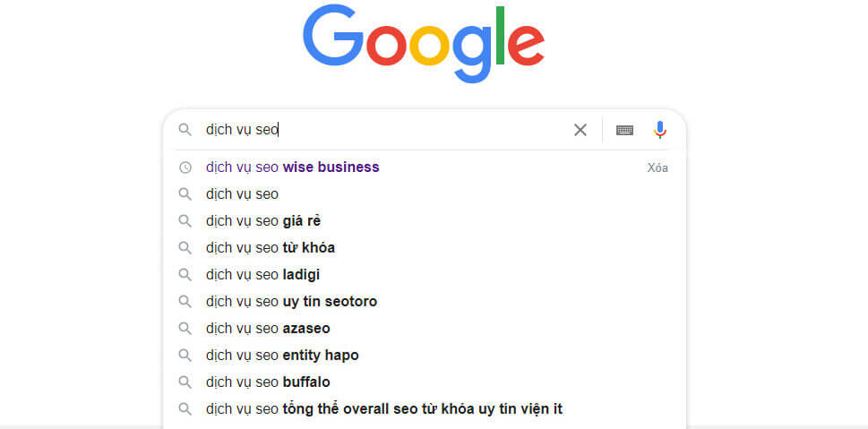Image resolution: width=868 pixels, height=429 pixels.
Task: Select suggestion 'dịch vụ seo wise business'
Action: point(293,167)
